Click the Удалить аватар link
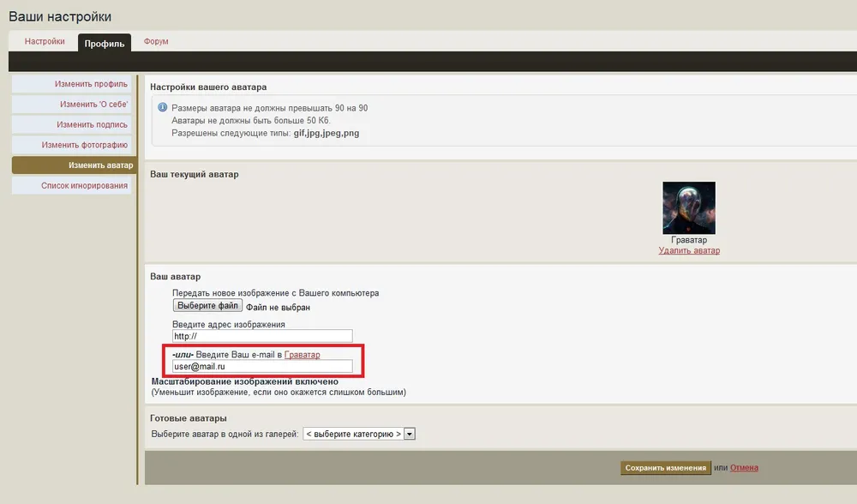Image resolution: width=857 pixels, height=504 pixels. tap(689, 251)
